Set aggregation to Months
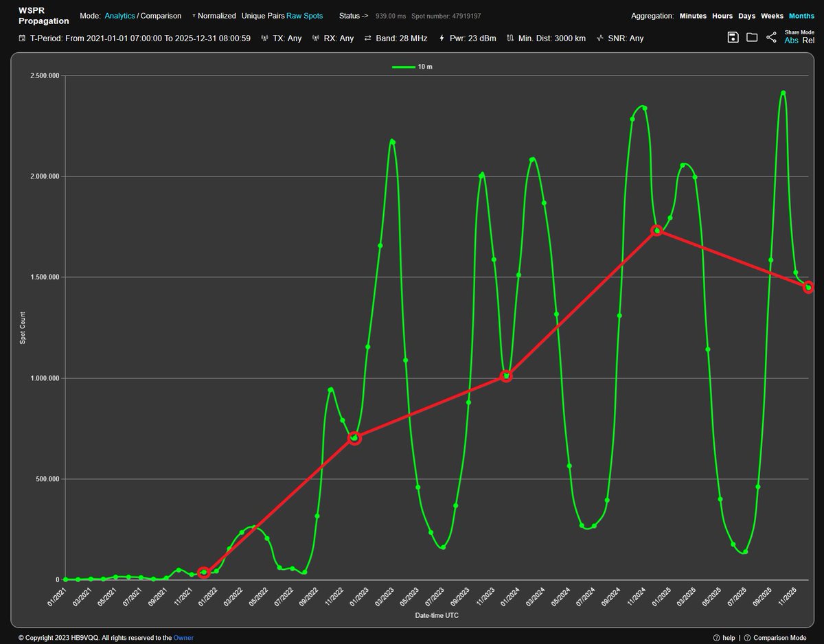This screenshot has width=824, height=644. click(x=802, y=15)
